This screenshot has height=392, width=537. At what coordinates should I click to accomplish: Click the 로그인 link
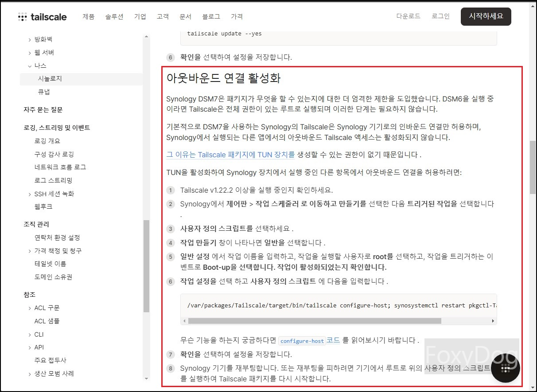tap(441, 16)
